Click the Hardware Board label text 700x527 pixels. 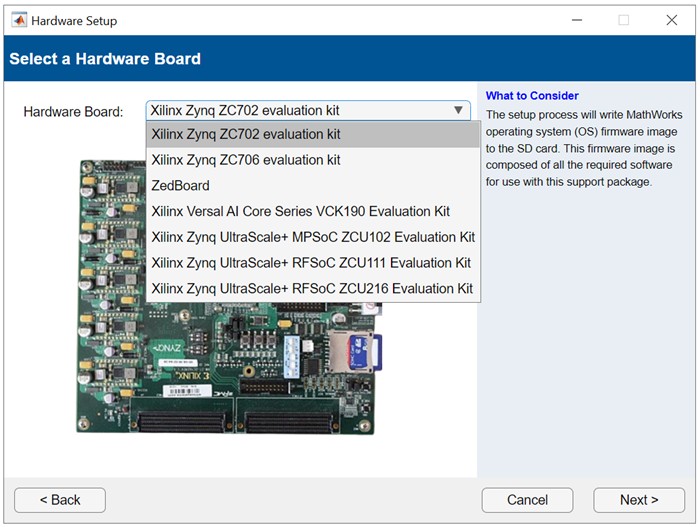coord(73,112)
